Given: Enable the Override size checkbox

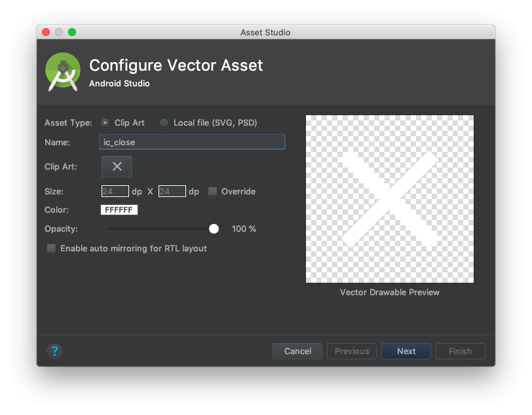Looking at the screenshot, I should click(x=212, y=191).
